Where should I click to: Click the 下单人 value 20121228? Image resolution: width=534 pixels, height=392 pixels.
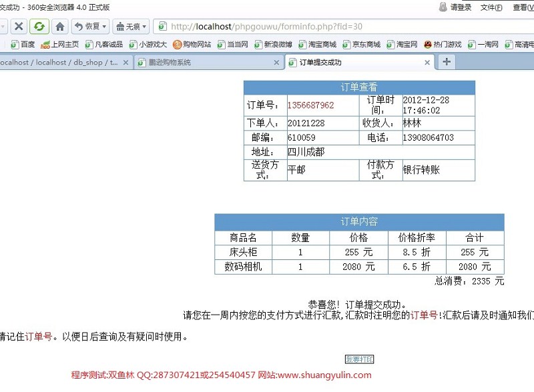[x=306, y=123]
